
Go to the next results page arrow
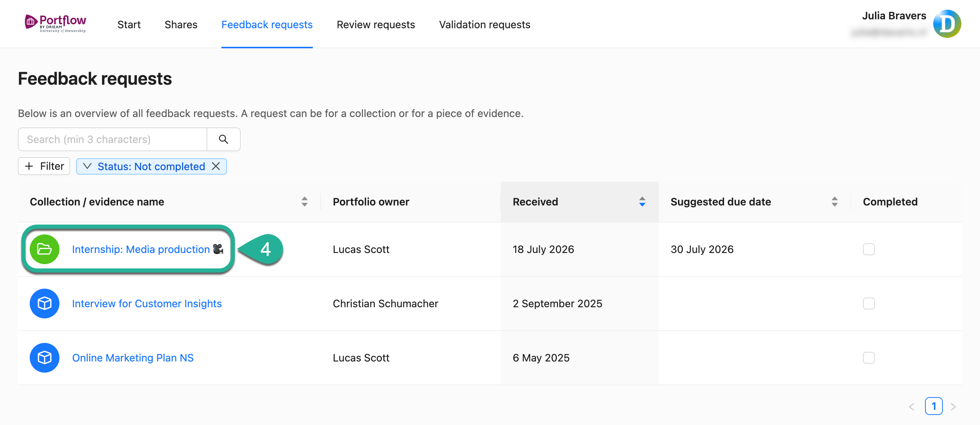(x=953, y=406)
